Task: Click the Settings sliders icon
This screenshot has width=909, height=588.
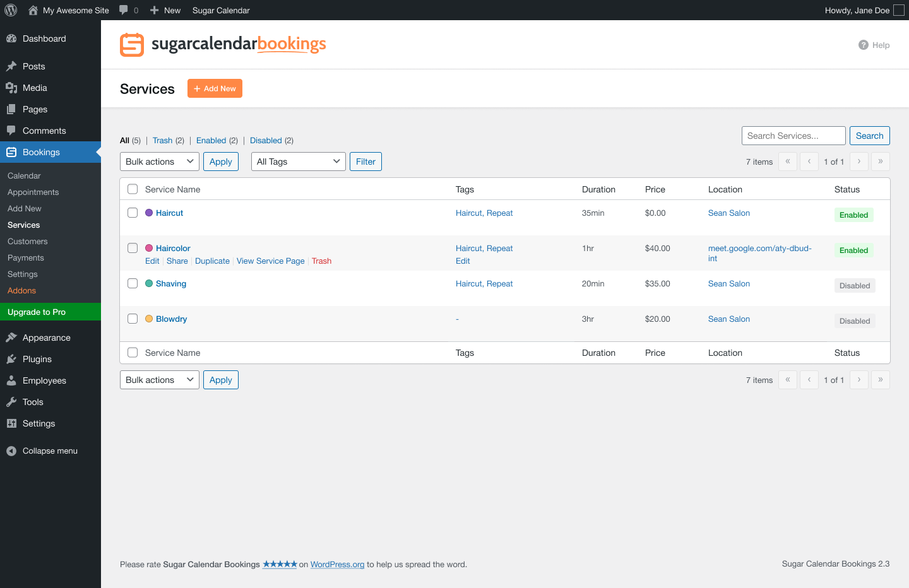Action: click(x=11, y=423)
